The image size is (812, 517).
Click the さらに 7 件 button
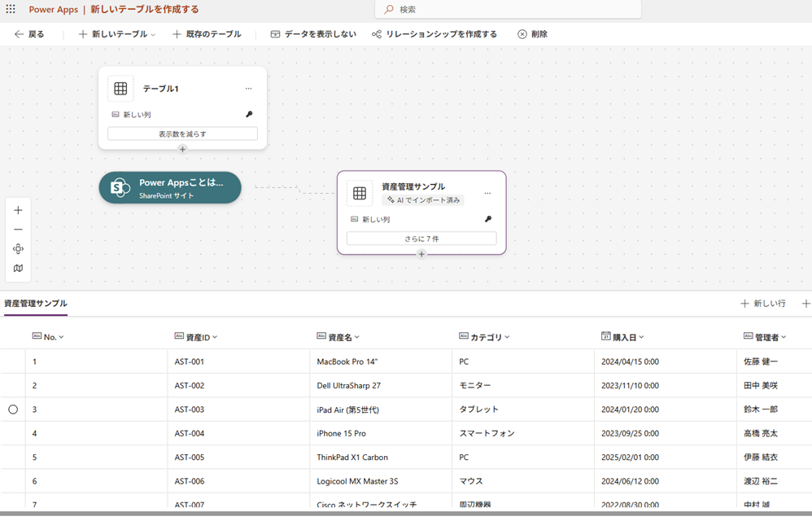click(421, 239)
